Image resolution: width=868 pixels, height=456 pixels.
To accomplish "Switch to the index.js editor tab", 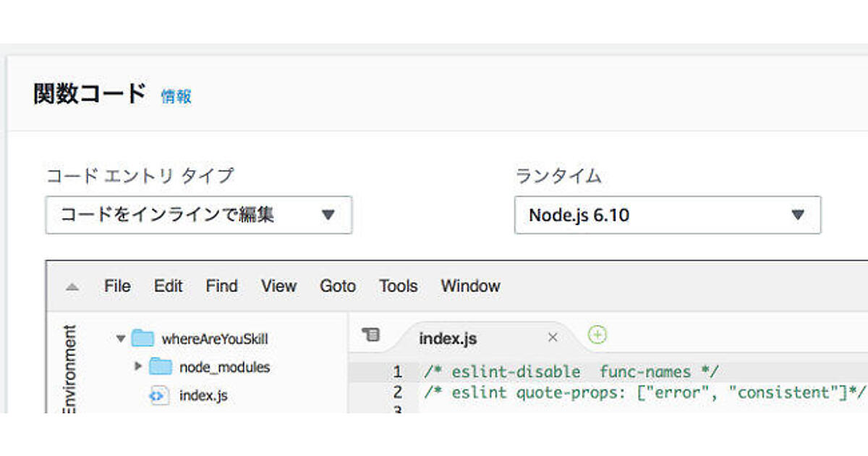I will 448,339.
